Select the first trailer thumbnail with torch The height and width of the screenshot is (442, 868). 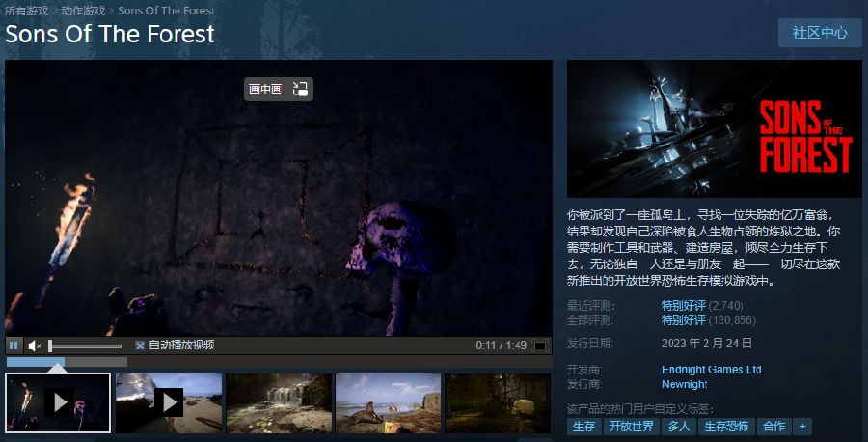point(58,402)
